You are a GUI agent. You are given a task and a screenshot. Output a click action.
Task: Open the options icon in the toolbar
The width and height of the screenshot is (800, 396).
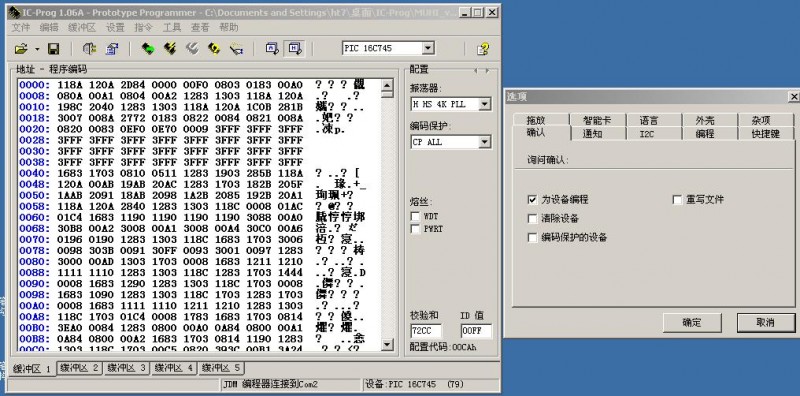[112, 49]
